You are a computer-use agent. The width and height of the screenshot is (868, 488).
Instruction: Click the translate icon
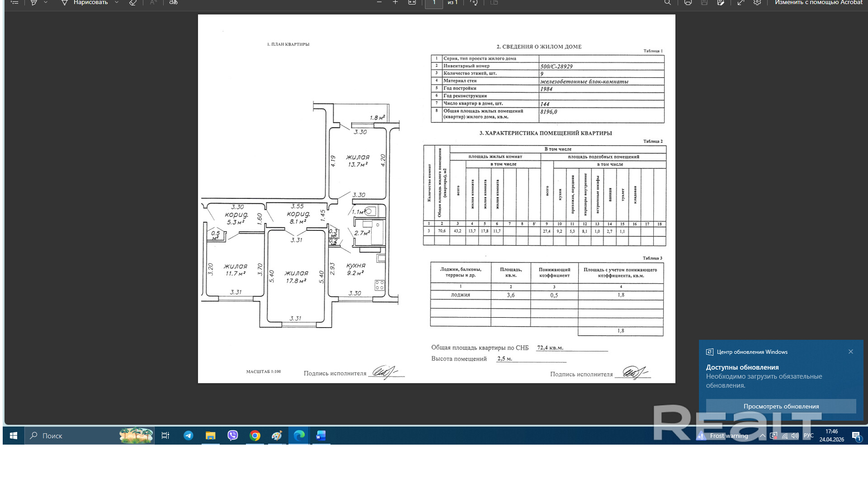click(174, 3)
